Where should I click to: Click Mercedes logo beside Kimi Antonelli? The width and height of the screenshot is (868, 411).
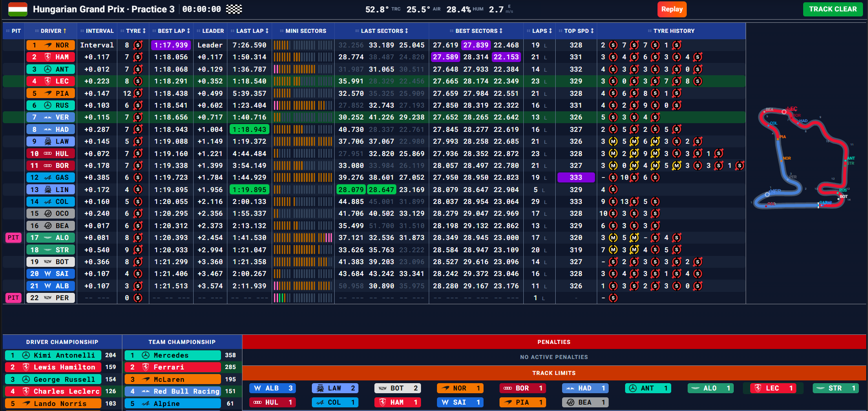[x=26, y=355]
